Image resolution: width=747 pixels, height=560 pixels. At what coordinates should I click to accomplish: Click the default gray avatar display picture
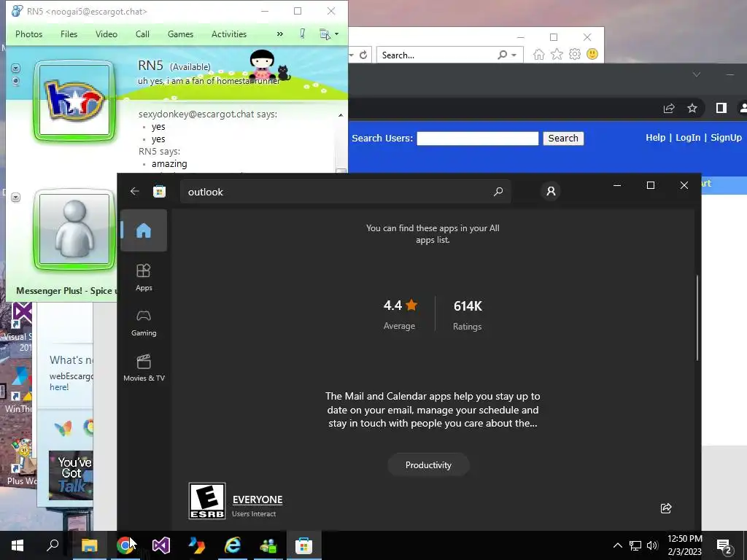[x=74, y=229]
